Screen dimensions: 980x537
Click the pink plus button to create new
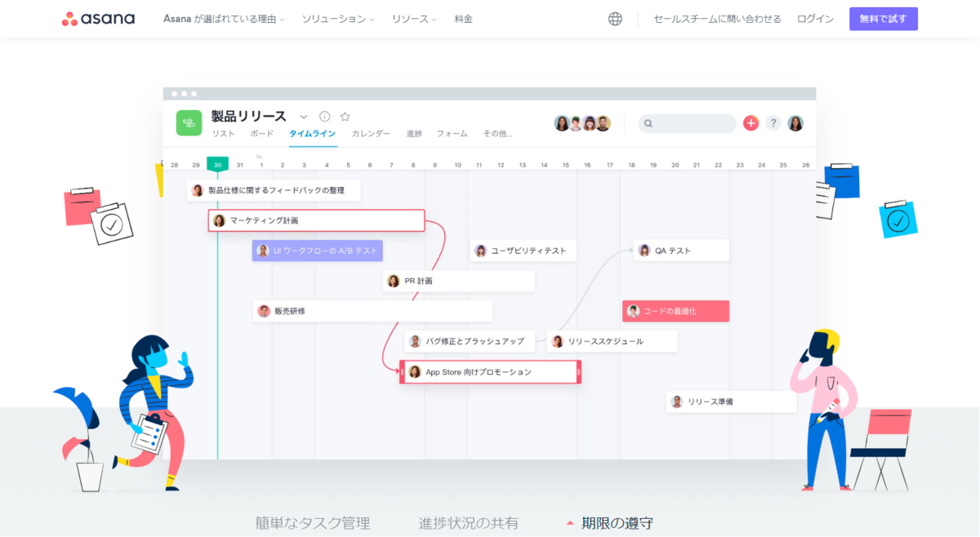(751, 122)
